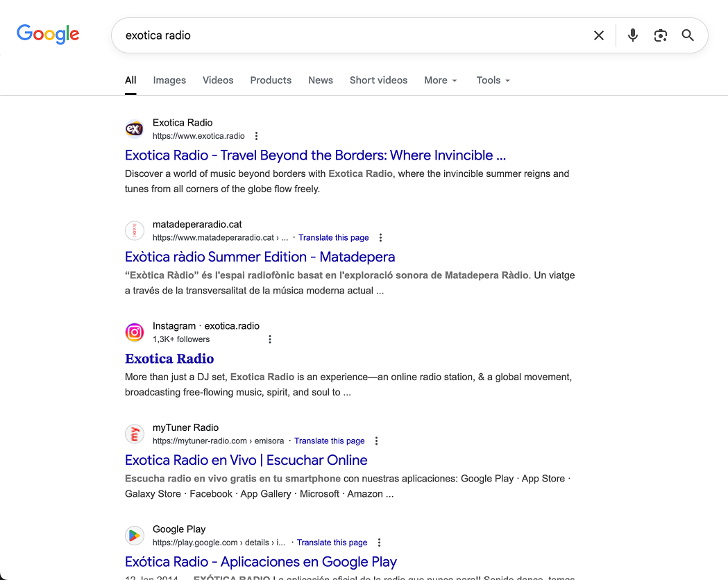Click the Instagram favicon on the third result

point(134,332)
